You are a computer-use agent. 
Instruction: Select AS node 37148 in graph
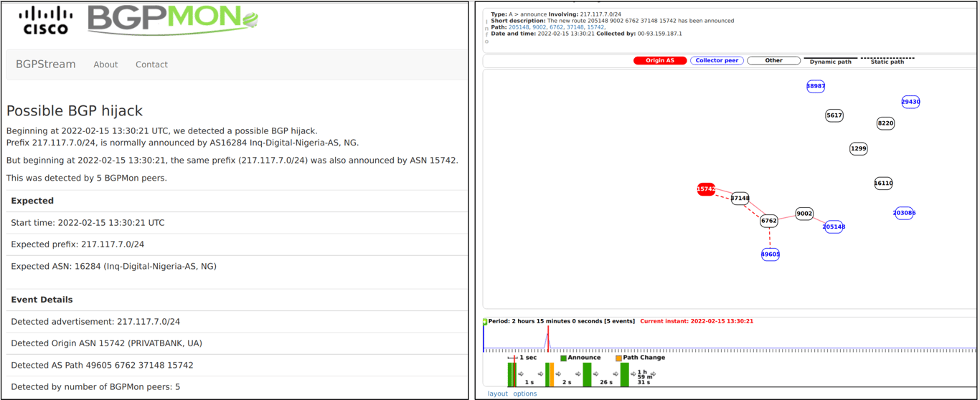click(x=740, y=199)
